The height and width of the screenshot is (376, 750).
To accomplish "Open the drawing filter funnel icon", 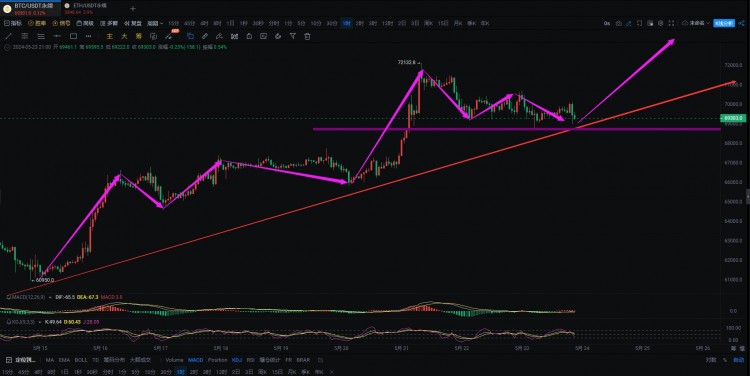I will 292,36.
